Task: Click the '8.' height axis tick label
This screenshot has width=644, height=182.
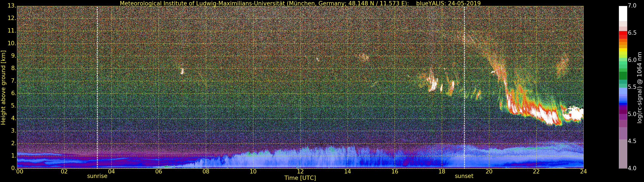Action: pyautogui.click(x=14, y=68)
